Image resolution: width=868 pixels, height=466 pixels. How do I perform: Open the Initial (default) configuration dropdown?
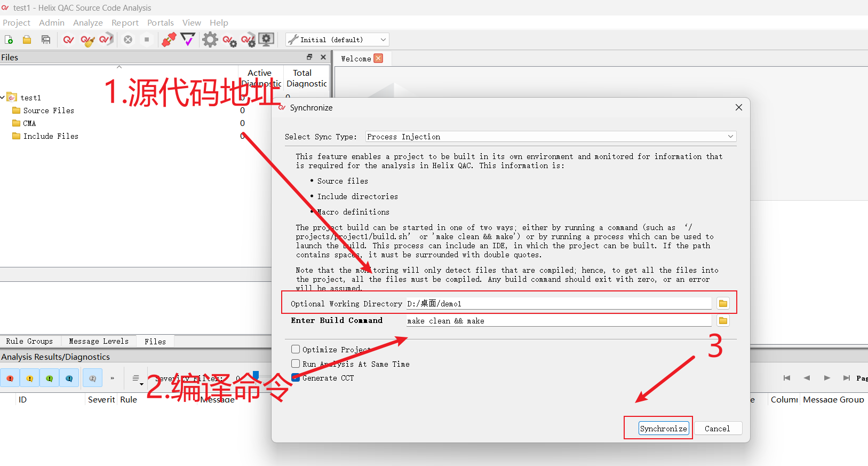337,40
